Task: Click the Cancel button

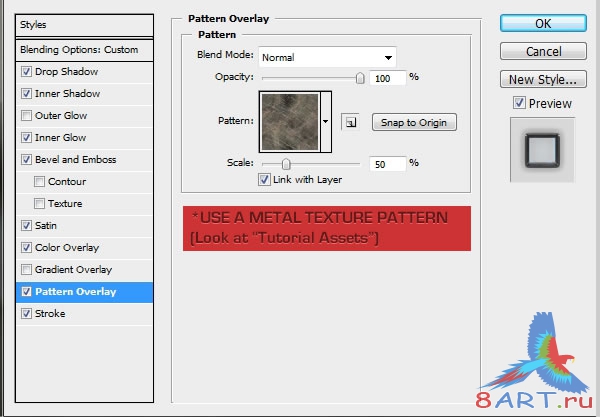Action: (x=543, y=51)
